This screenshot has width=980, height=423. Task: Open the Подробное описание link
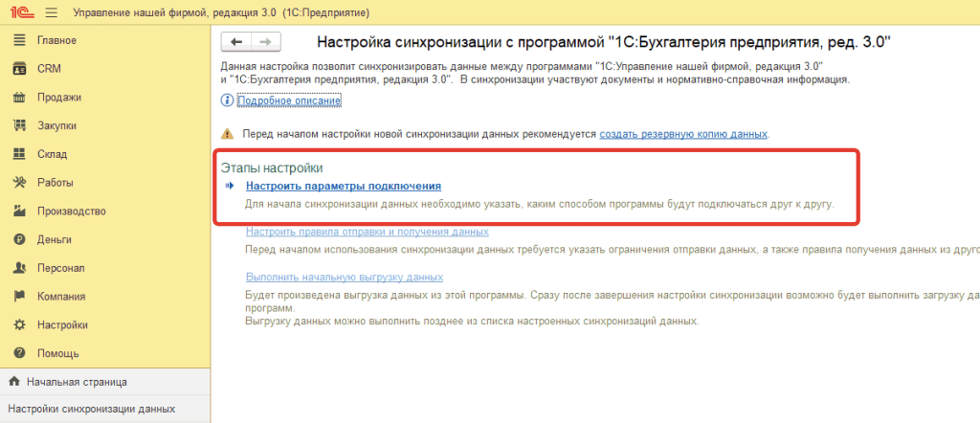point(289,100)
